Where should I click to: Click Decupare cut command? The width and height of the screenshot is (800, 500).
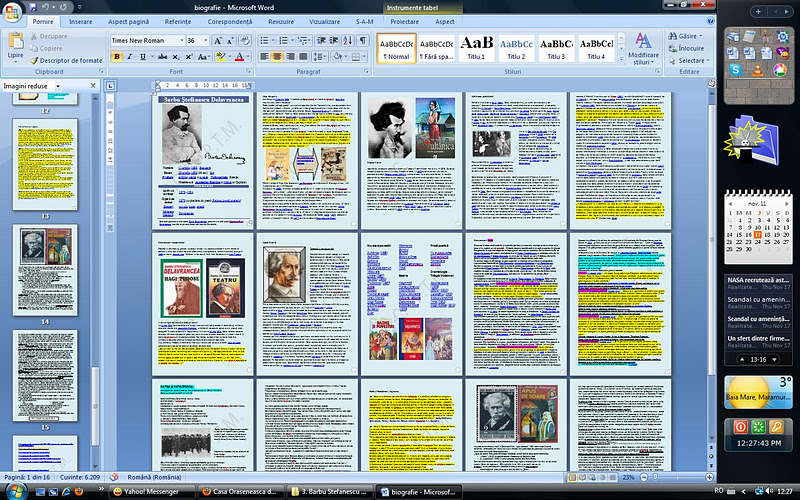tap(48, 36)
